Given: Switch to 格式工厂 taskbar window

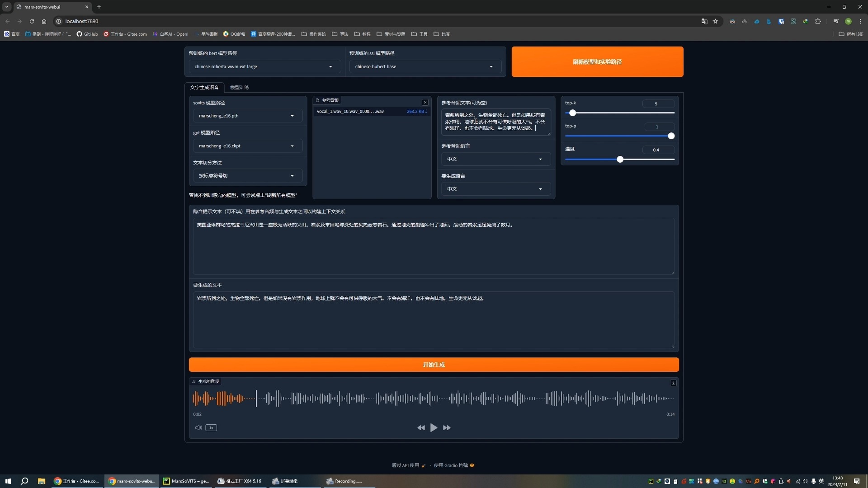Looking at the screenshot, I should pos(240,481).
